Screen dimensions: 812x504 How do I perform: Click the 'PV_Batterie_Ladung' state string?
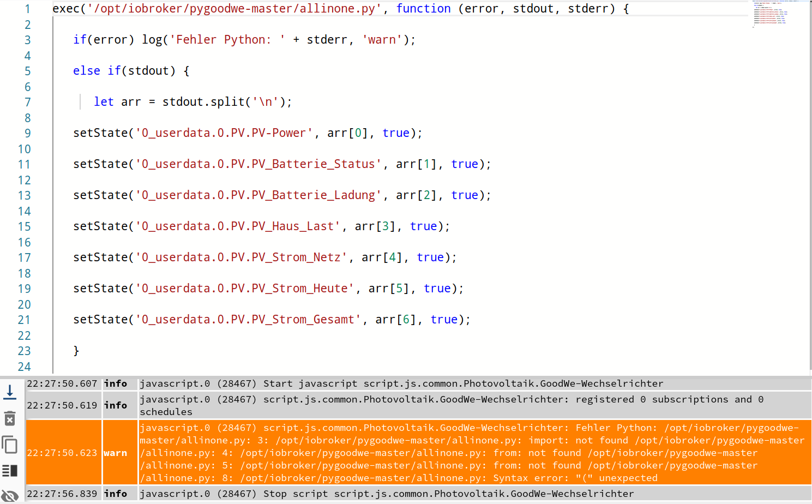258,195
